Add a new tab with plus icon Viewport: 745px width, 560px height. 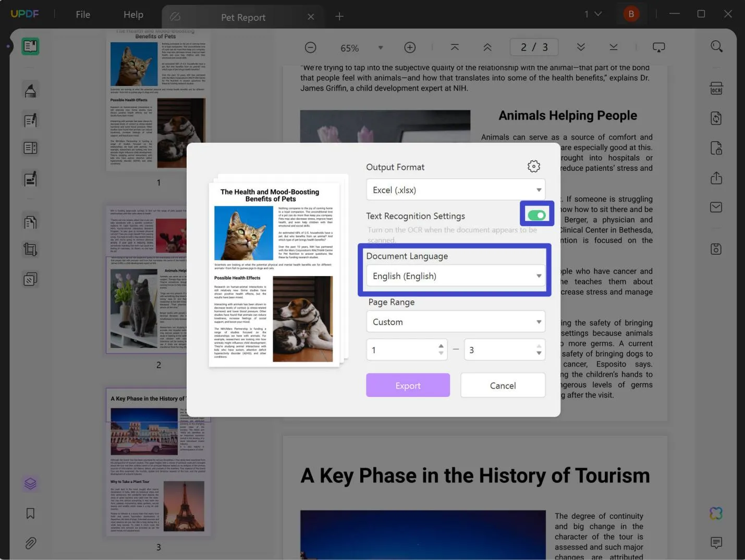(x=339, y=17)
